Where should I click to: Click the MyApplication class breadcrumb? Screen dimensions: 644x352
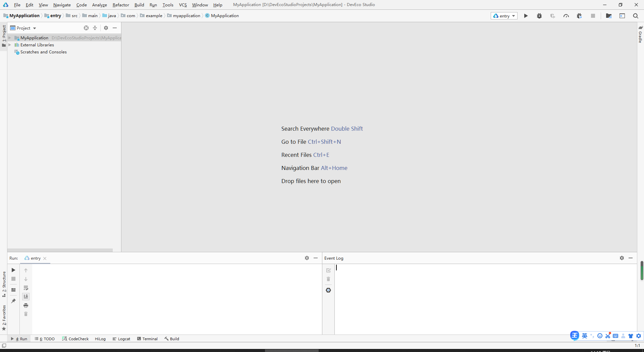222,16
